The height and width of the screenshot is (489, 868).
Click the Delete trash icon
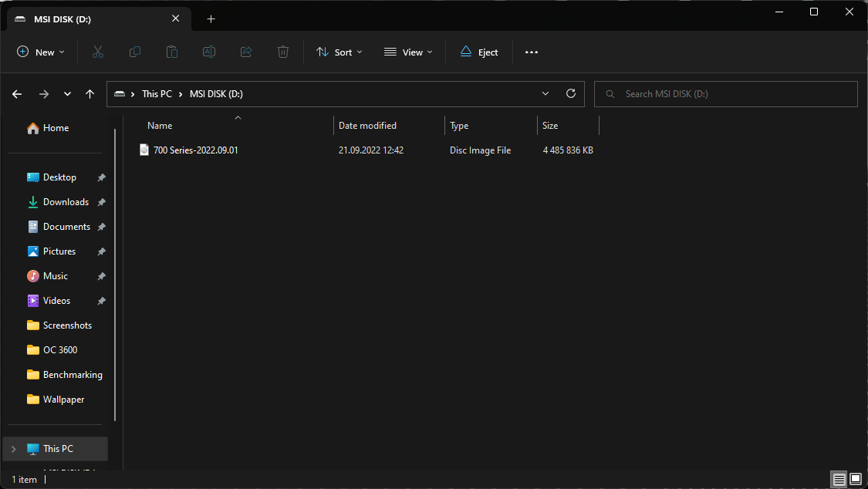(282, 52)
